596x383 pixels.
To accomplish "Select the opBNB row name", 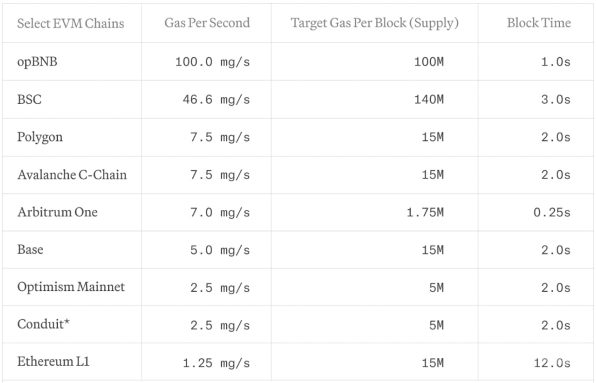I will coord(37,62).
